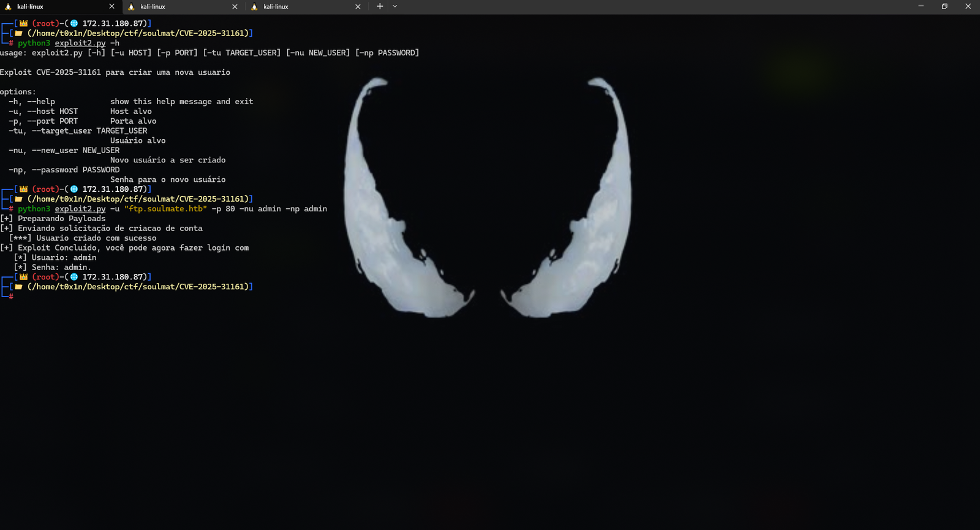980x530 pixels.
Task: Click '[***] Usuario criado com sucesso'
Action: pyautogui.click(x=83, y=238)
